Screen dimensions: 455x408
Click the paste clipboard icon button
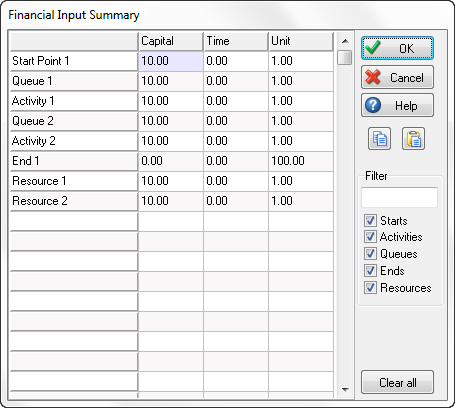pos(413,139)
